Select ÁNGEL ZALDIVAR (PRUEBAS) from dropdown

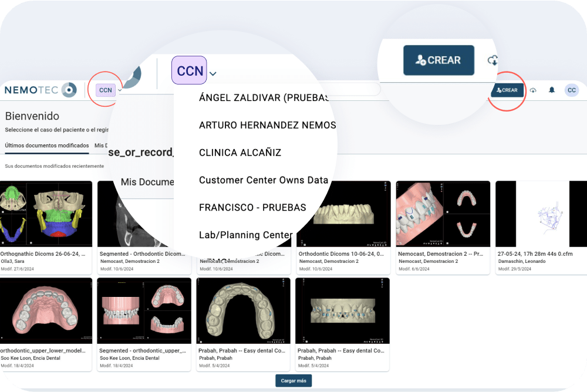pos(264,98)
